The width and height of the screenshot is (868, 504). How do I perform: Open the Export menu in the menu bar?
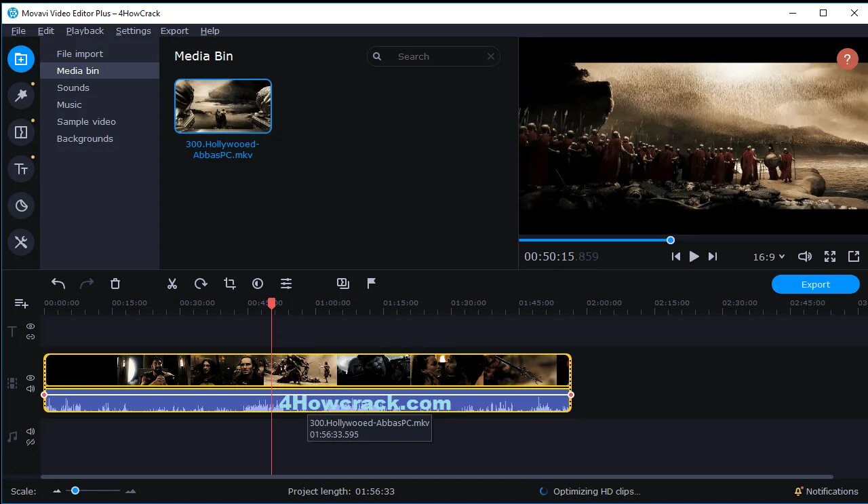coord(174,31)
